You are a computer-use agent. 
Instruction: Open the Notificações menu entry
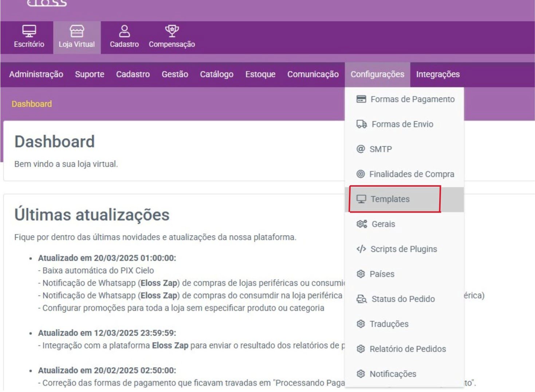click(404, 374)
